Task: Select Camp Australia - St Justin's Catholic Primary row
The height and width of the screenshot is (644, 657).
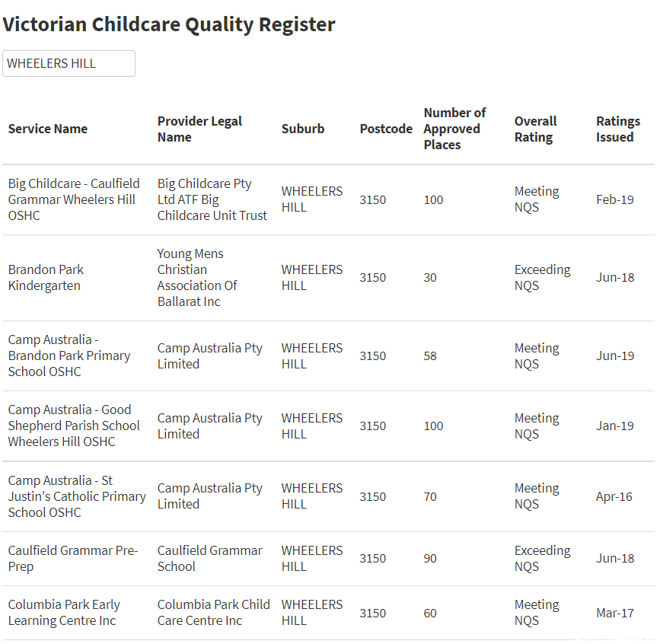Action: [x=329, y=496]
